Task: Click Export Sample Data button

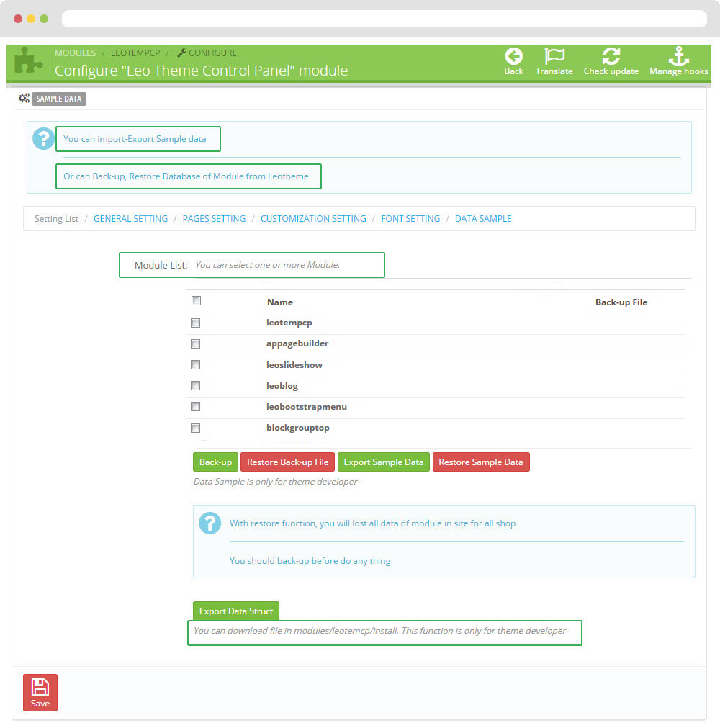Action: pos(384,462)
